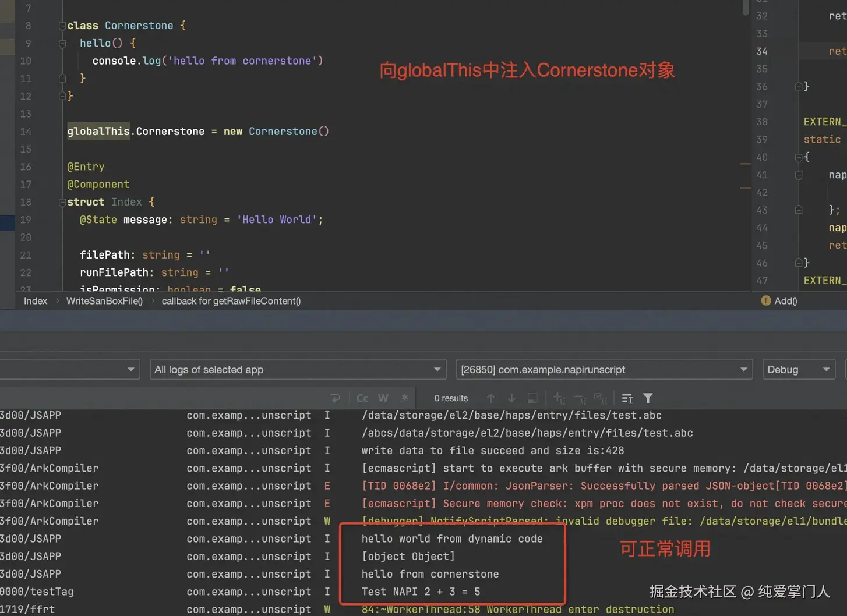Click the Index breadcrumb
The height and width of the screenshot is (616, 847).
pyautogui.click(x=36, y=301)
